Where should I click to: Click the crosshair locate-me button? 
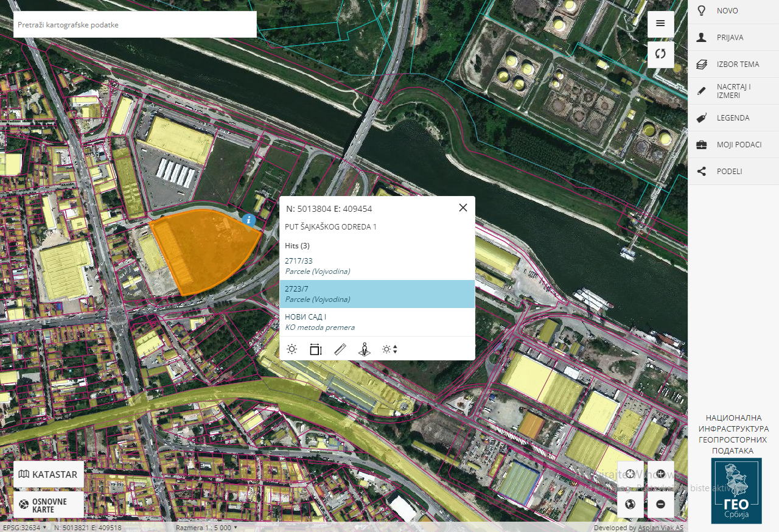pos(631,474)
